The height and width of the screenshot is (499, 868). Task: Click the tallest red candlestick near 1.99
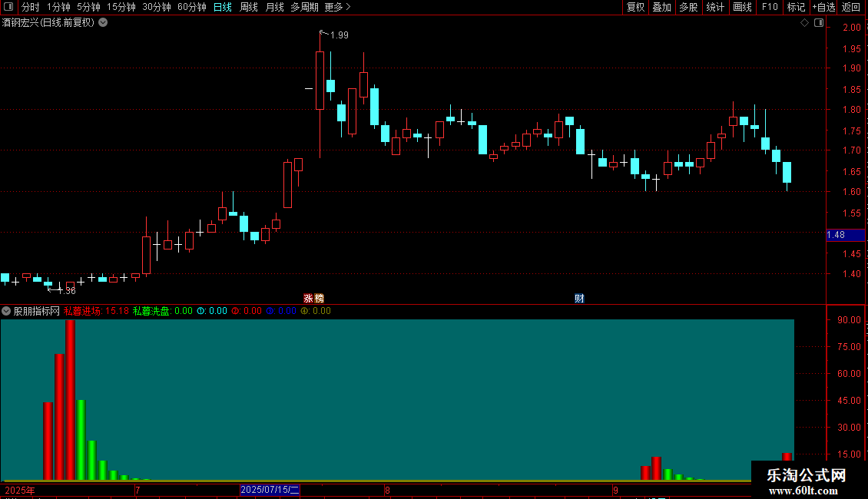click(x=320, y=80)
